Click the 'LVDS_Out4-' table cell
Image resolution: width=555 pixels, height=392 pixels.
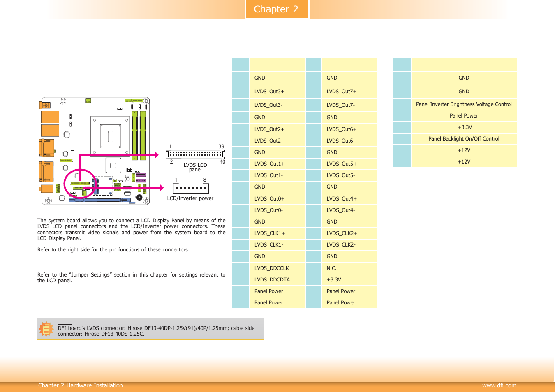pyautogui.click(x=349, y=210)
